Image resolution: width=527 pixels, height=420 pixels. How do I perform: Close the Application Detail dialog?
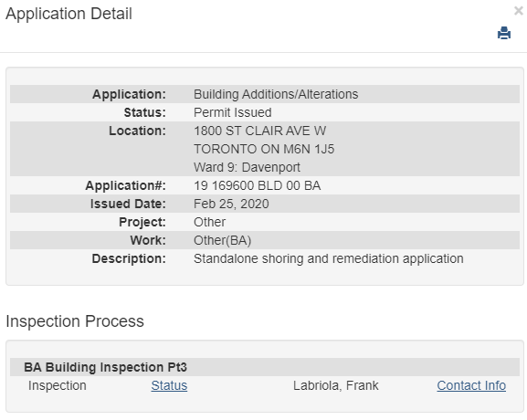coord(519,11)
